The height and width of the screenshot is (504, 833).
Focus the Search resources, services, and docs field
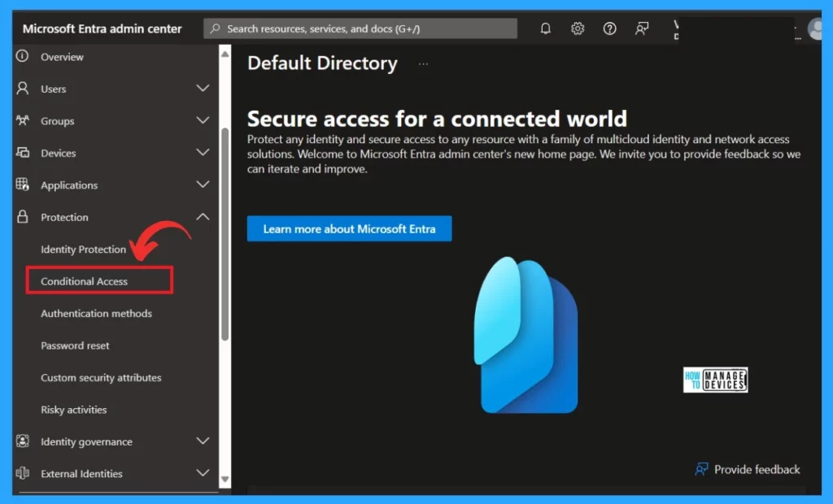360,28
